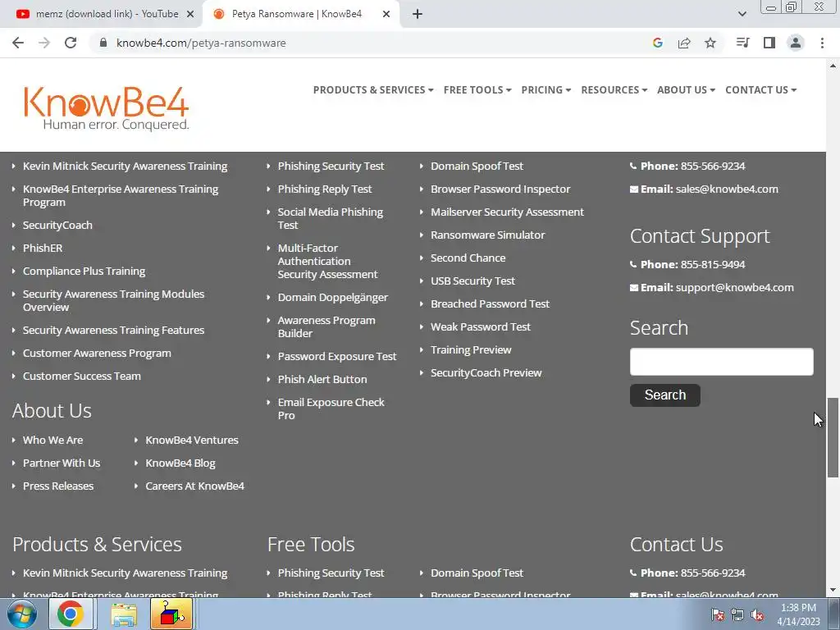The width and height of the screenshot is (840, 630).
Task: Expand the Products & Services menu
Action: tap(373, 90)
